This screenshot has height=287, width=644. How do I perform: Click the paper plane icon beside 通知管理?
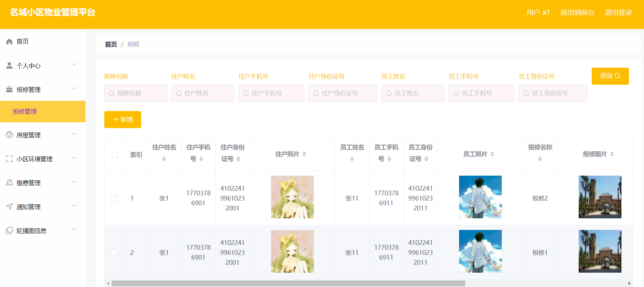tap(9, 207)
